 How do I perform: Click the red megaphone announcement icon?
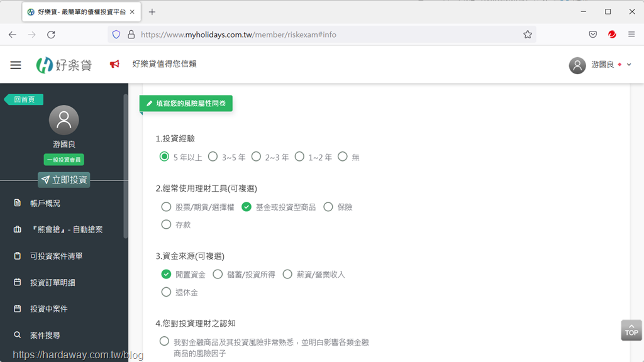(x=114, y=64)
